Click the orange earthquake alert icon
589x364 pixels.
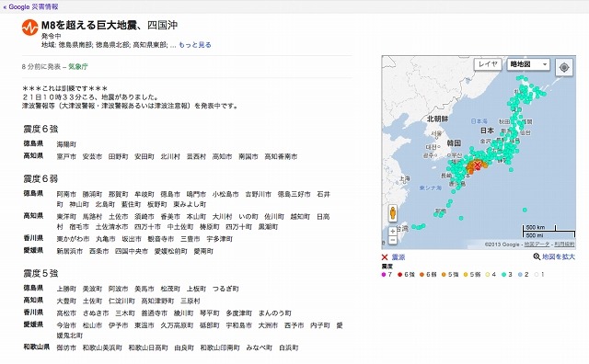click(30, 28)
